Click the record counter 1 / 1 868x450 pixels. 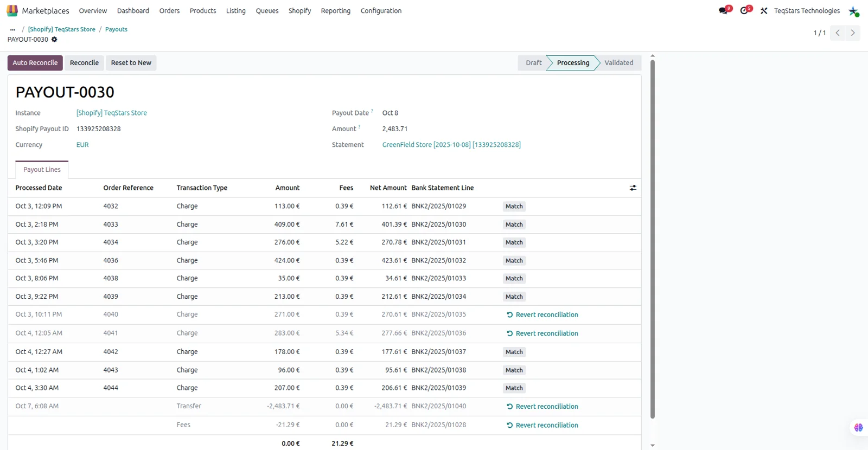click(819, 33)
